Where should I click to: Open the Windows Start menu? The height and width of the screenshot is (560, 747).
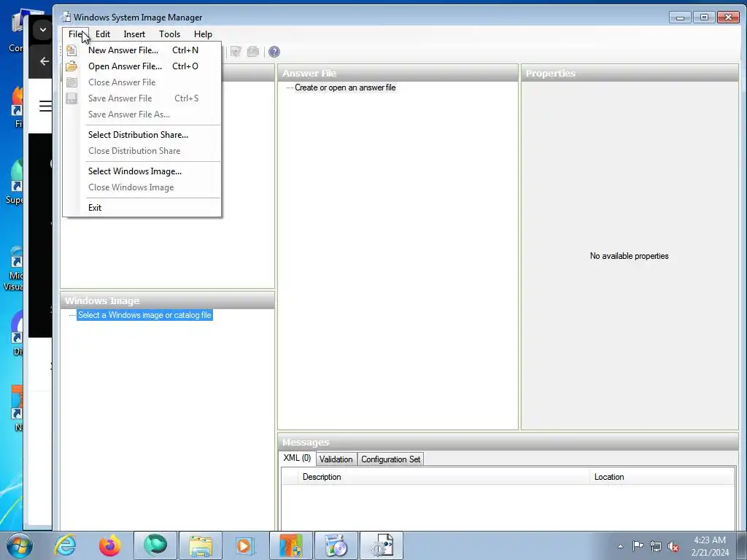point(20,545)
